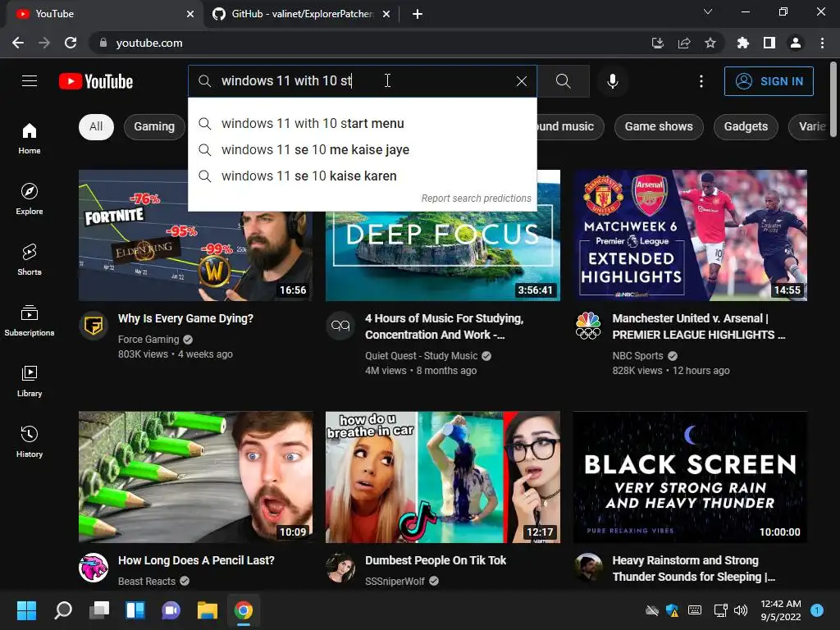This screenshot has height=630, width=840.
Task: Click Beast Reacts channel avatar
Action: click(94, 568)
